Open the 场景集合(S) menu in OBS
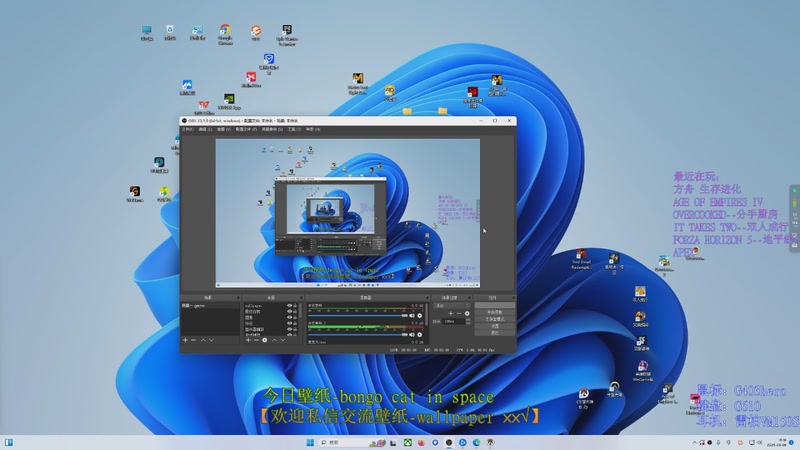This screenshot has width=800, height=450. click(x=272, y=129)
